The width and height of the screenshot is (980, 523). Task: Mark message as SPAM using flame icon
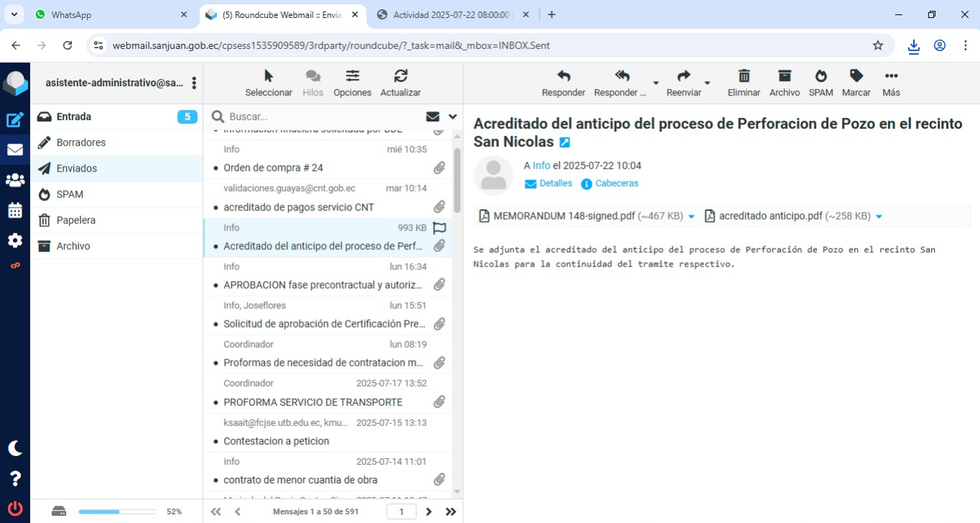point(821,76)
